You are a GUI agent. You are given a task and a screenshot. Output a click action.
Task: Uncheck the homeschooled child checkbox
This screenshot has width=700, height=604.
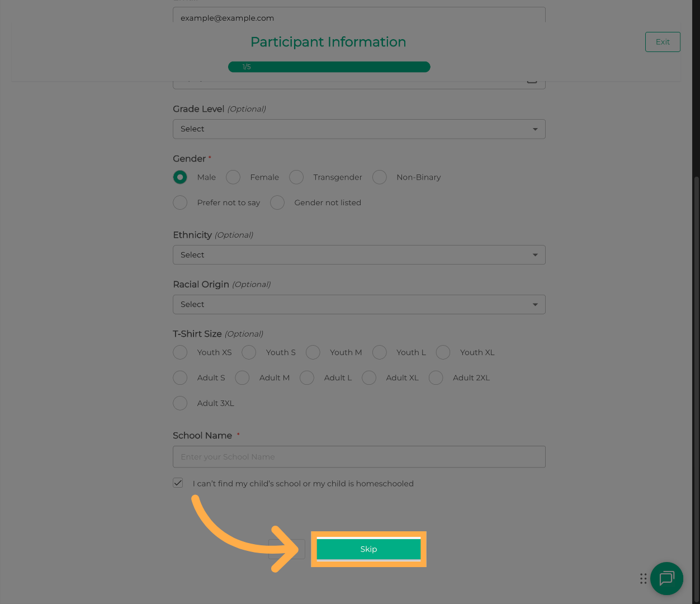click(178, 483)
